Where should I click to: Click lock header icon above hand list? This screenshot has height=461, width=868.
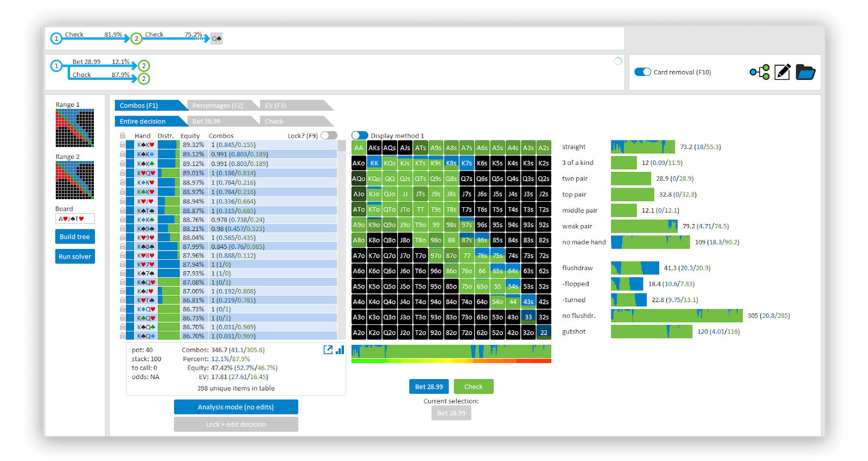123,136
